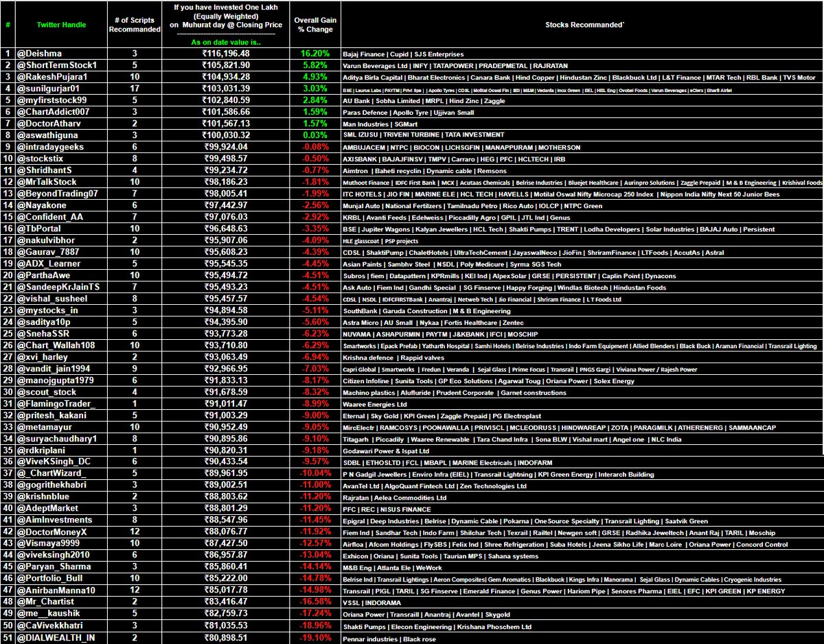The width and height of the screenshot is (824, 644).
Task: Select the @MrTalkStock handle
Action: coord(47,182)
